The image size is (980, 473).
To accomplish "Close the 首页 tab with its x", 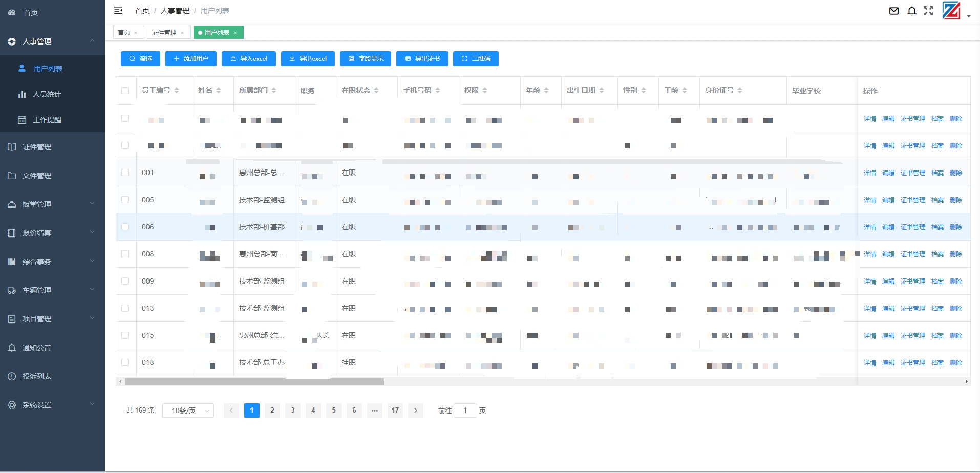I will [x=136, y=33].
